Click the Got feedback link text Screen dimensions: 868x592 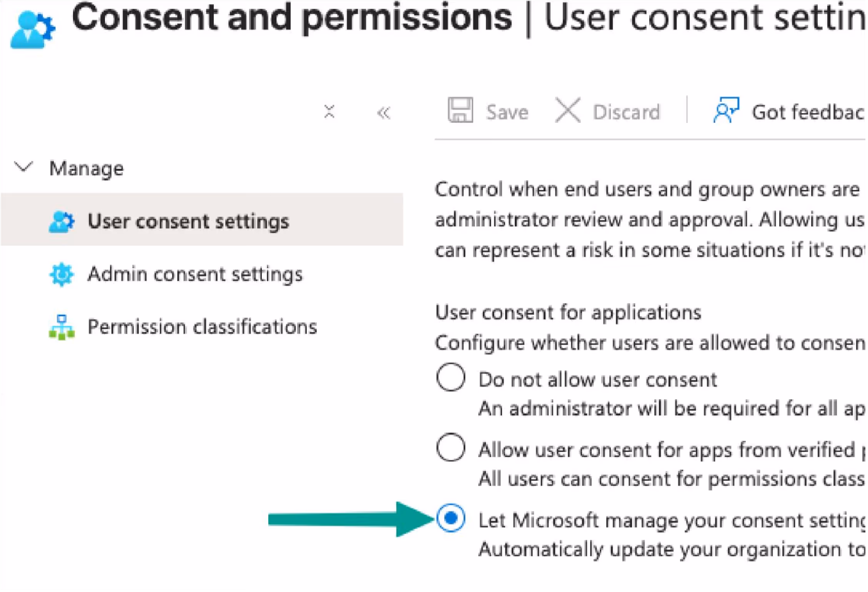pyautogui.click(x=808, y=113)
